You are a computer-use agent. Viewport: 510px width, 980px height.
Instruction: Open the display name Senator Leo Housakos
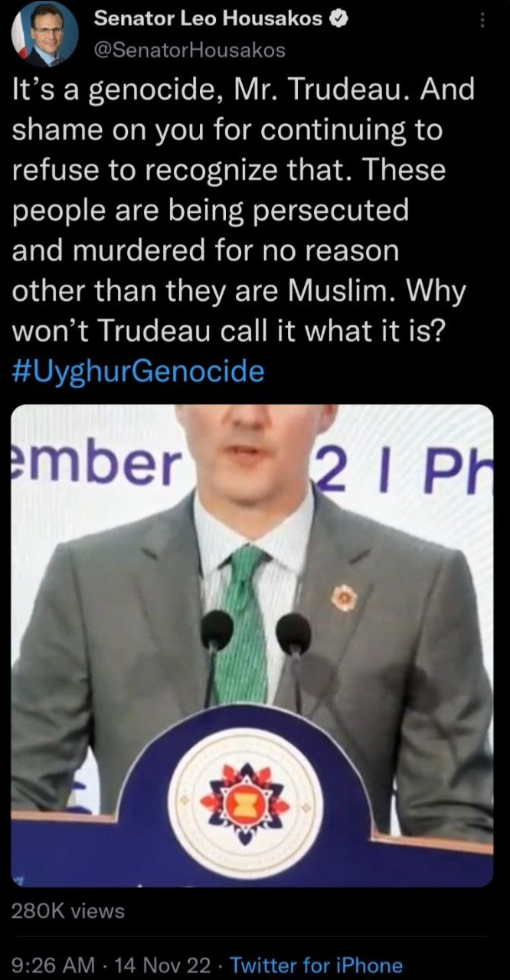pos(208,20)
